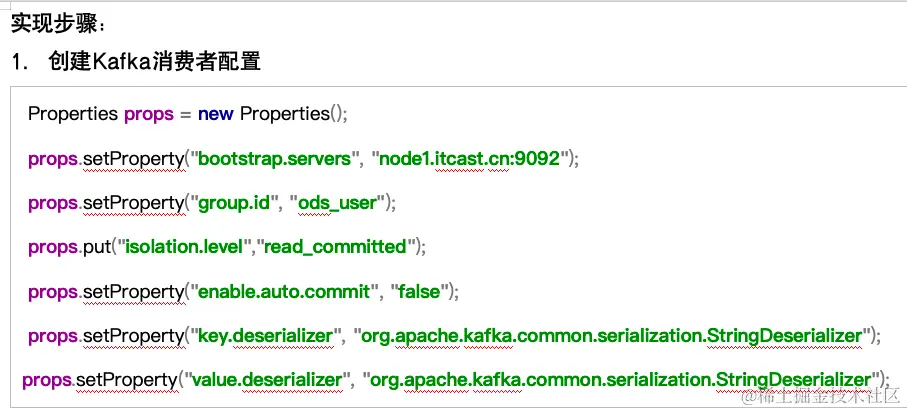The width and height of the screenshot is (907, 412).
Task: Click the string "false"
Action: click(x=419, y=291)
